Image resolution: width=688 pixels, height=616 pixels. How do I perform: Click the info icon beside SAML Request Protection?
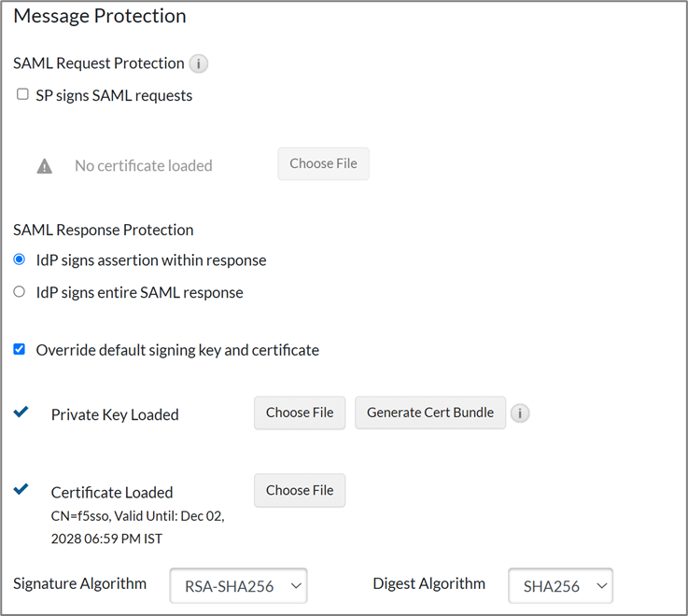[198, 64]
